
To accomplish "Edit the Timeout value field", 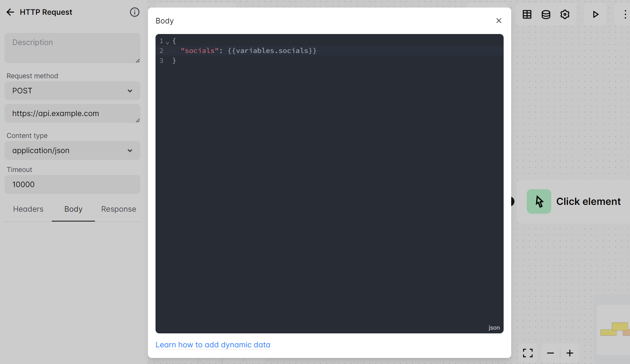I will [x=72, y=184].
